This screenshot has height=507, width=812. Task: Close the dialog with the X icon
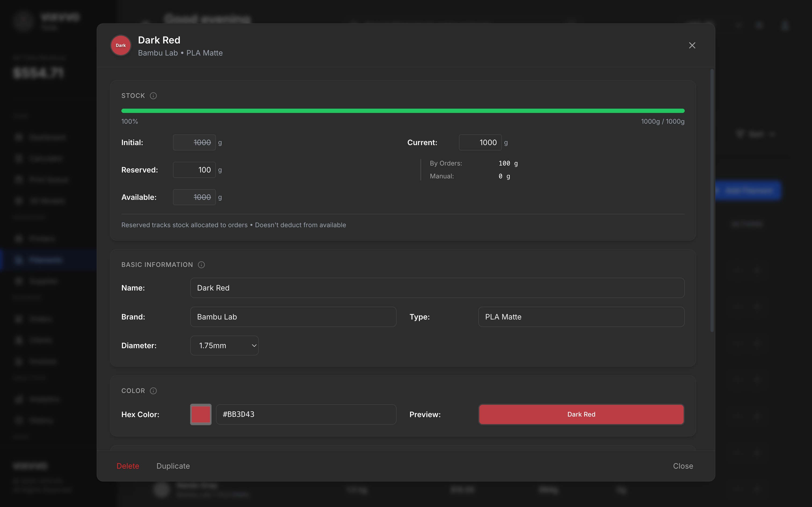[x=692, y=46]
